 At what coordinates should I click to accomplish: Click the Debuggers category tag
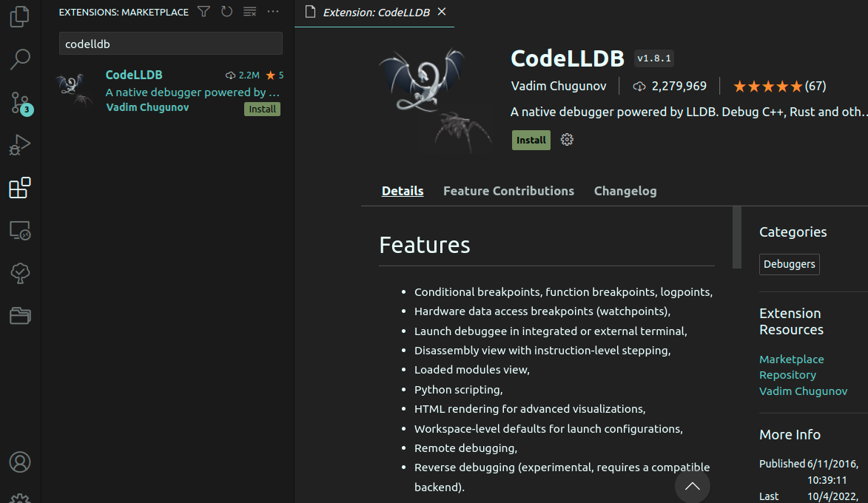coord(789,264)
